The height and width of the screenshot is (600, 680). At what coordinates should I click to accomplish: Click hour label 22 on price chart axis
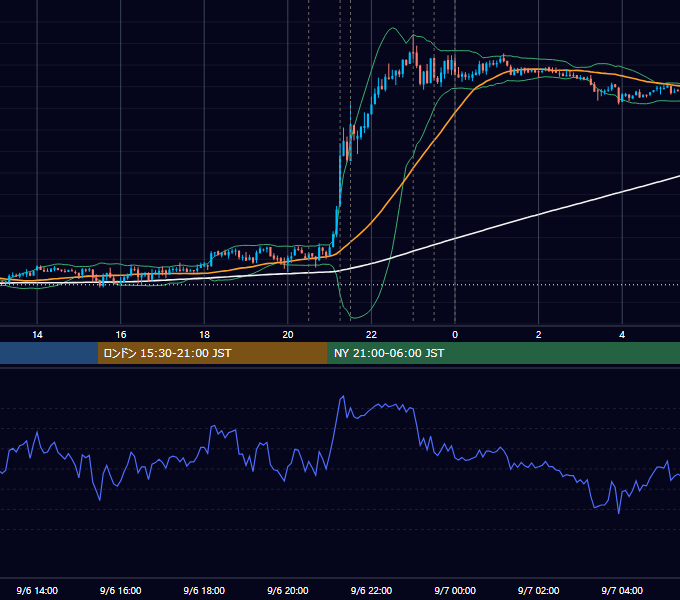pos(371,335)
